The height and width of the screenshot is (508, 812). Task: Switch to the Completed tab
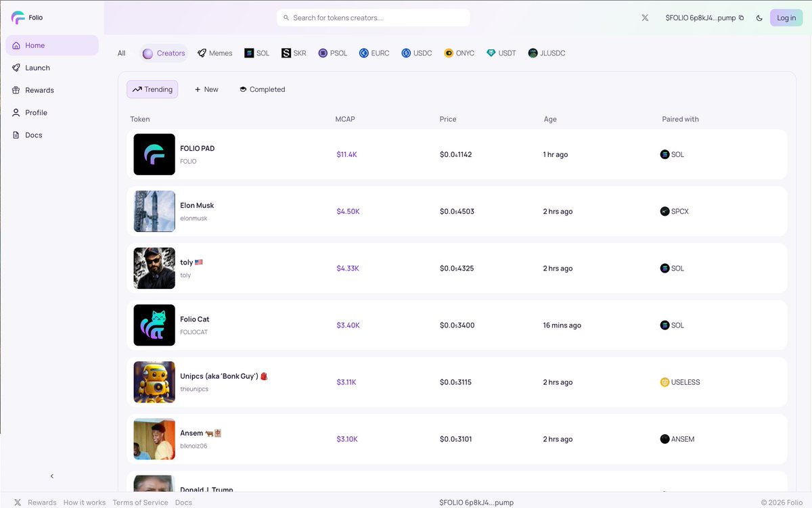pyautogui.click(x=263, y=89)
